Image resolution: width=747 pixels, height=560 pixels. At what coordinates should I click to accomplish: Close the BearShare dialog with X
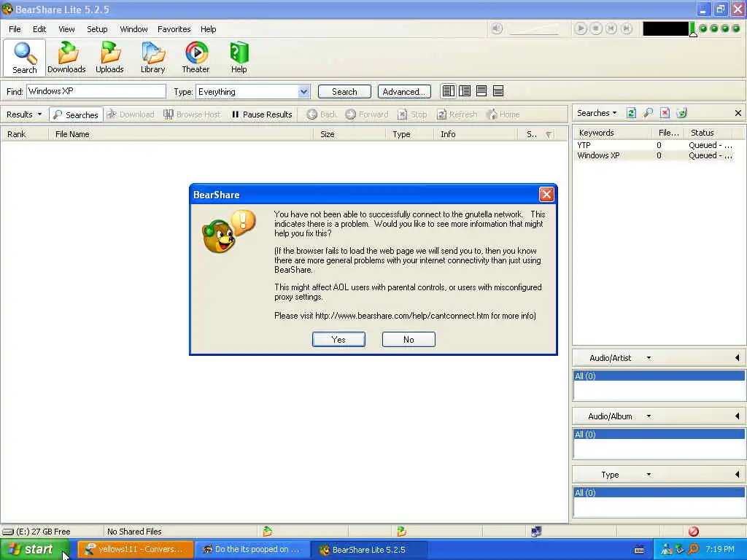pos(546,194)
